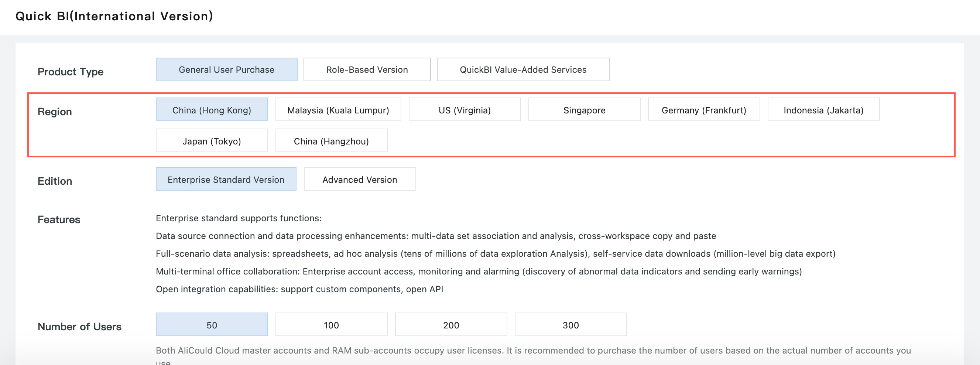Choose US (Virginia) region

tap(465, 110)
